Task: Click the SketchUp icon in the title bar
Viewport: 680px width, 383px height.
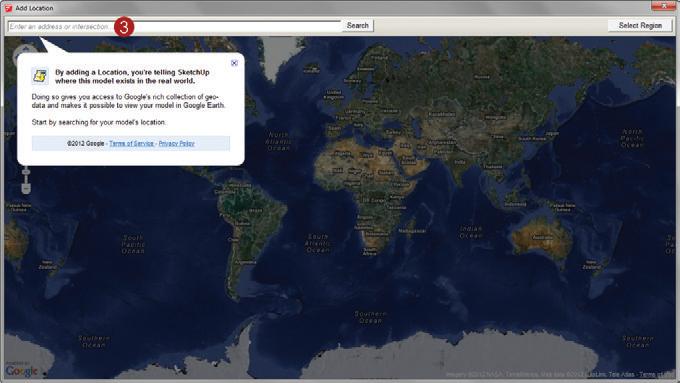Action: click(8, 8)
